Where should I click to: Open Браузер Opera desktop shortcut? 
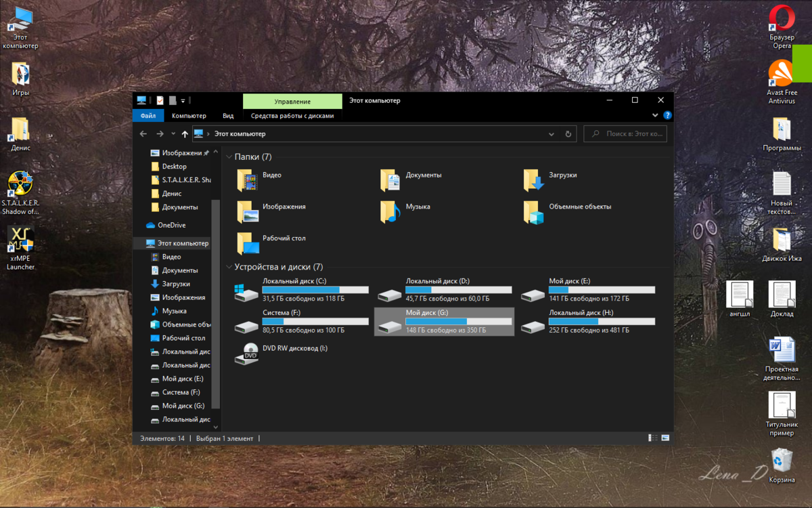coord(782,27)
